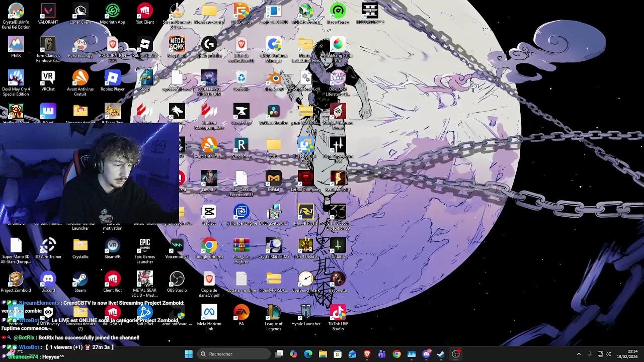
Task: Launch Medal from the desktop
Action: coord(274,181)
